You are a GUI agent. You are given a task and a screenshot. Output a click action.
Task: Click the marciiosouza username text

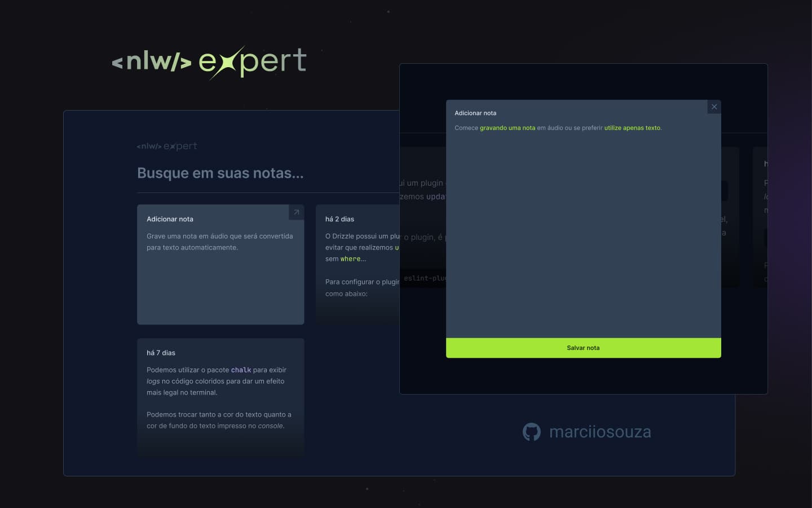(600, 431)
